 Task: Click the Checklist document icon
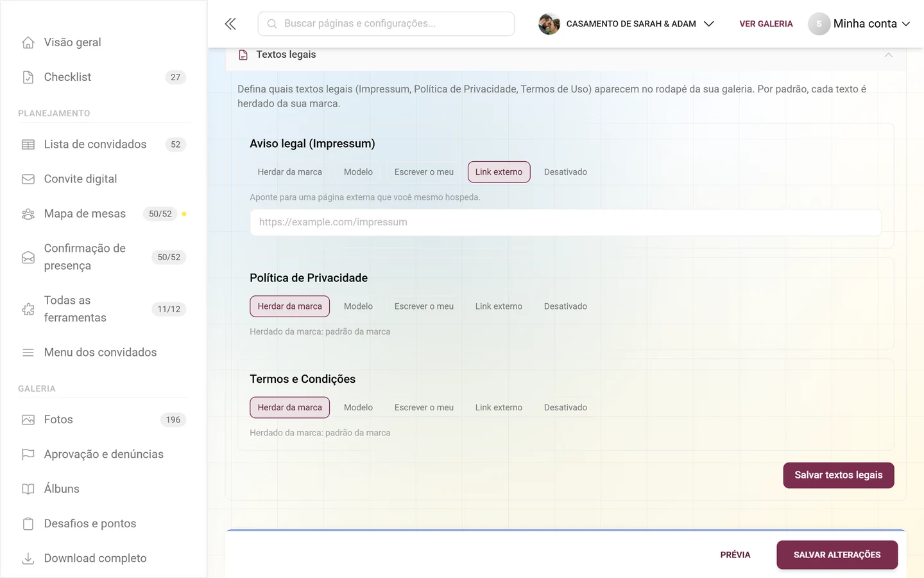pos(28,77)
